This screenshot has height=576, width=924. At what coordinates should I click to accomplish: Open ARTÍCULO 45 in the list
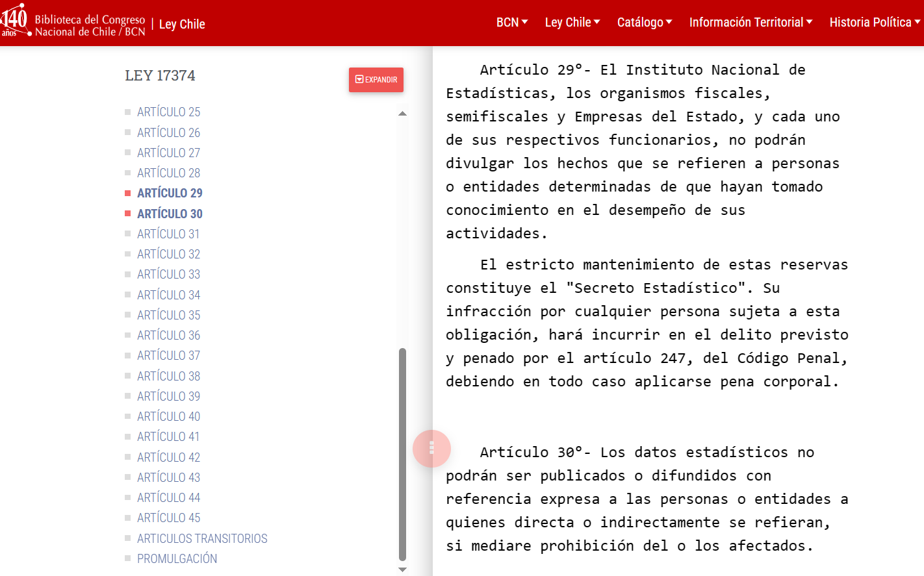[x=168, y=518]
